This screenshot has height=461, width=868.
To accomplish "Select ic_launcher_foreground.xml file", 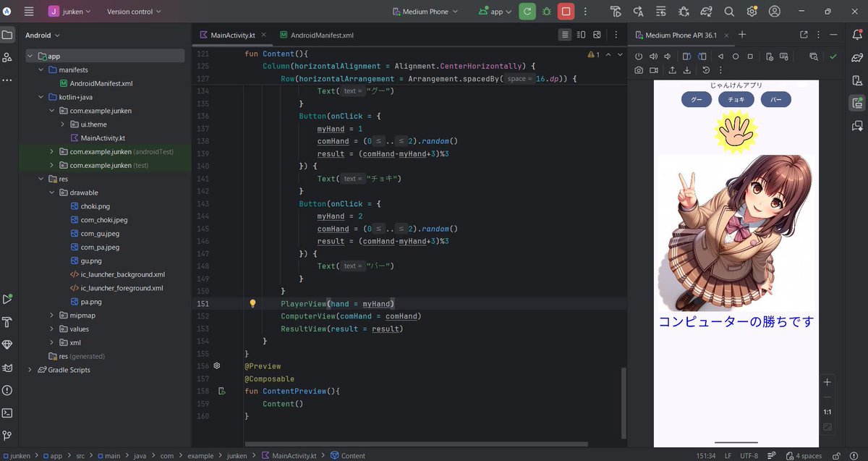I will pyautogui.click(x=116, y=288).
